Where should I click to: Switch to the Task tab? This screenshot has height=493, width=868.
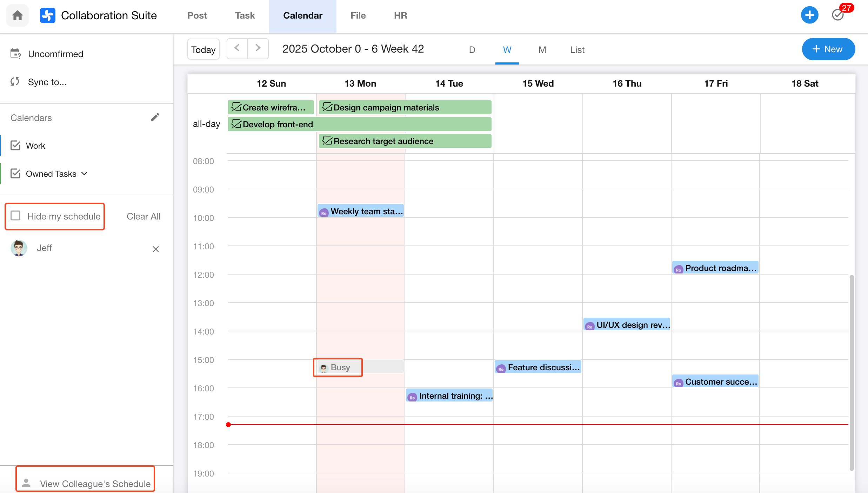point(245,15)
